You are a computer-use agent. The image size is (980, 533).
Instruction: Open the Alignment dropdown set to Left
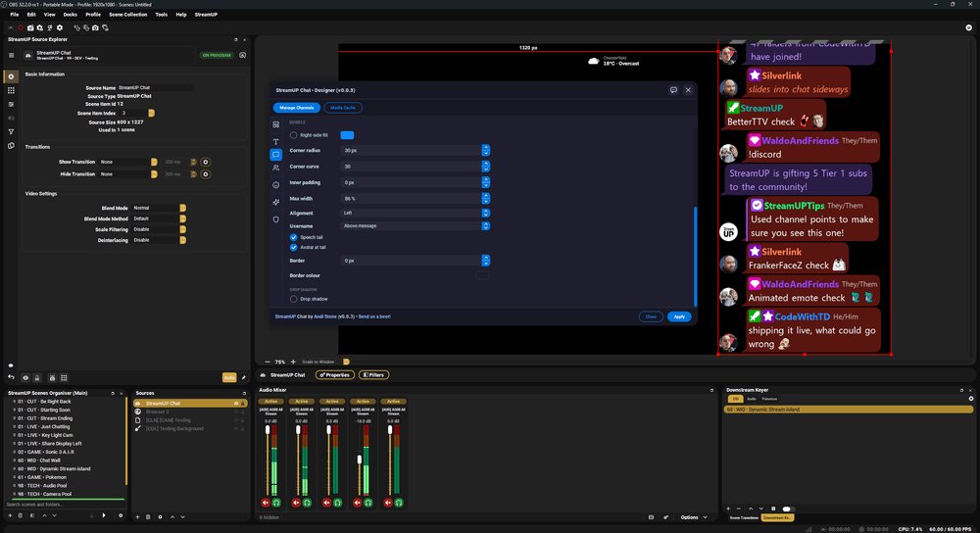pyautogui.click(x=415, y=213)
